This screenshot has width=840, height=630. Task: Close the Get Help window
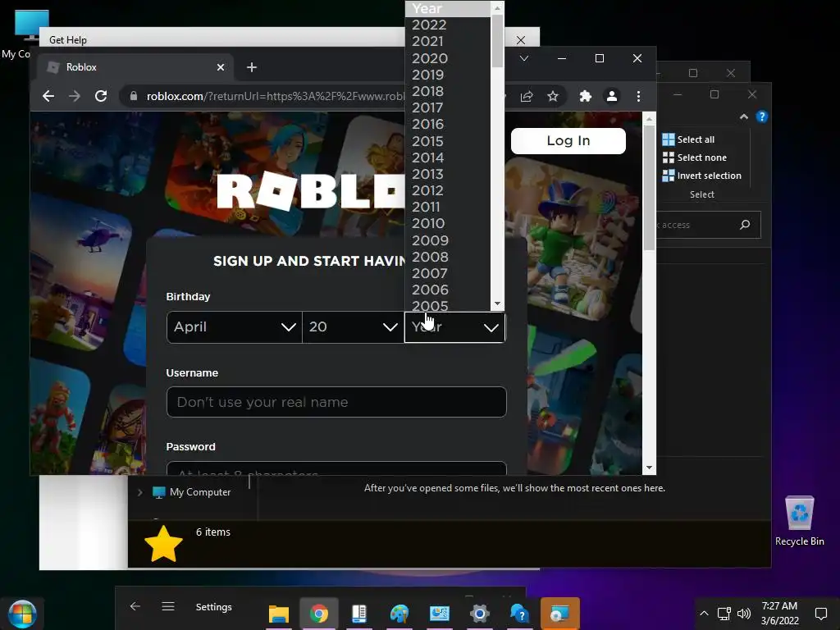tap(520, 40)
